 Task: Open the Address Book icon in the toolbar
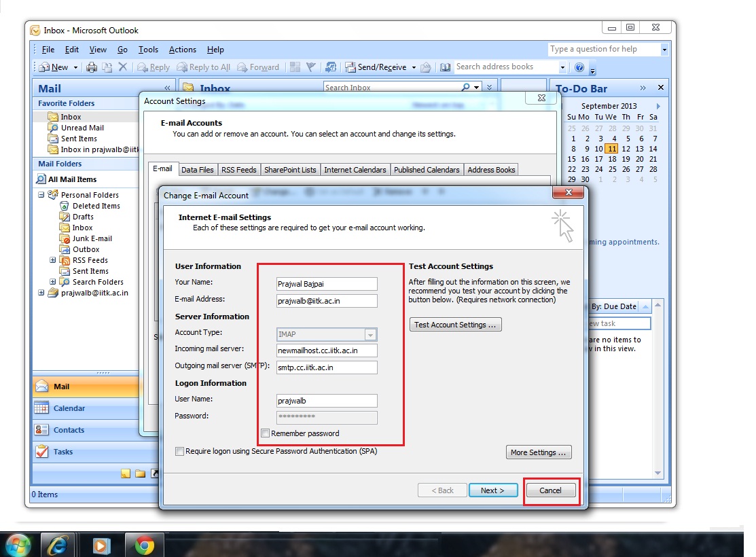pyautogui.click(x=445, y=67)
